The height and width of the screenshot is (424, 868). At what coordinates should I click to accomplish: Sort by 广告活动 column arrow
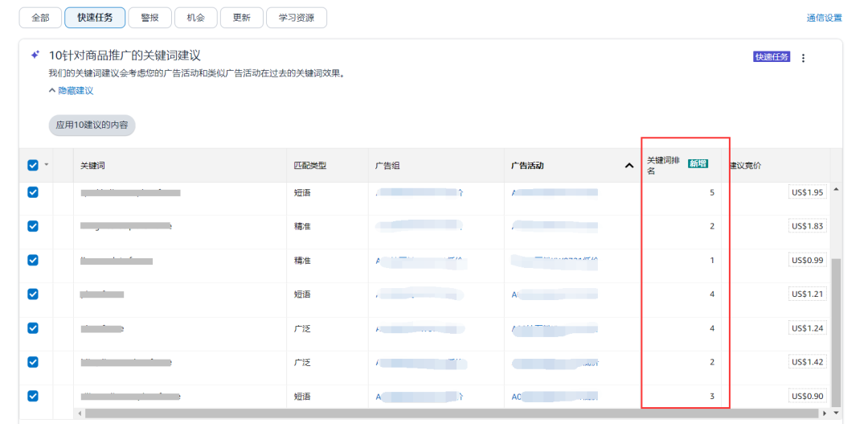pos(628,166)
